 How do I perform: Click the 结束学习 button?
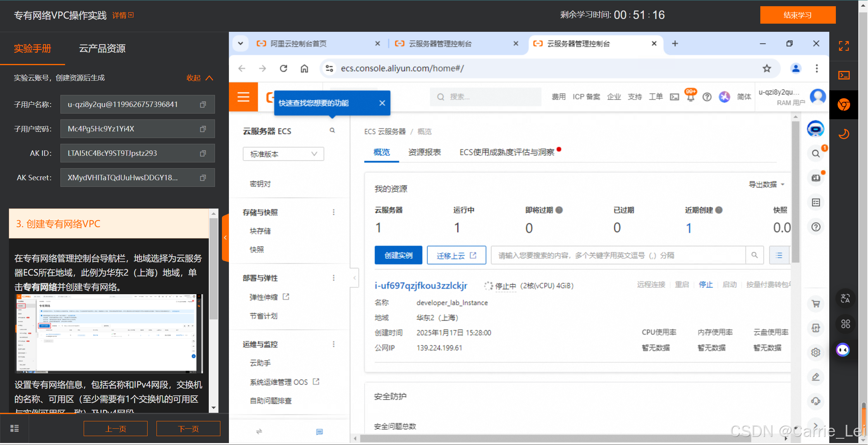pos(798,15)
